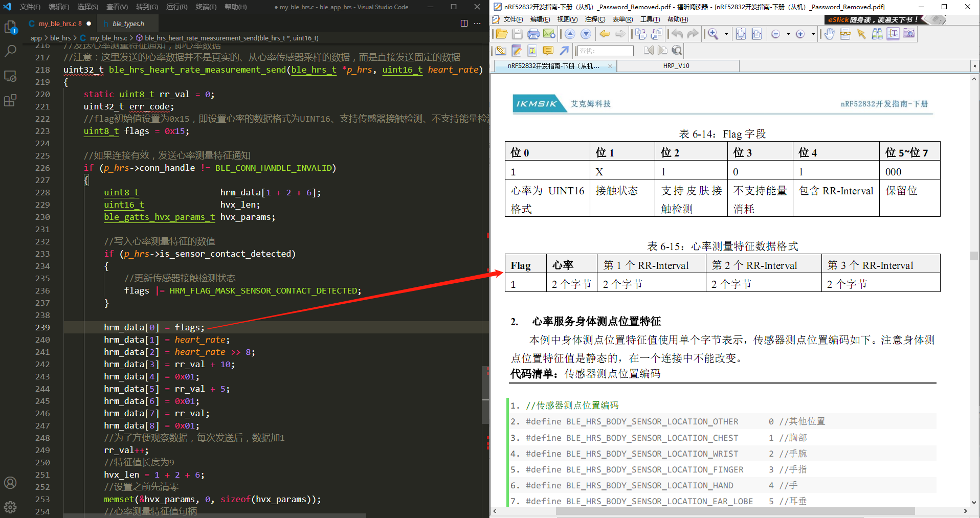Toggle the text selection tool
Screen dimensions: 980x518
click(893, 34)
